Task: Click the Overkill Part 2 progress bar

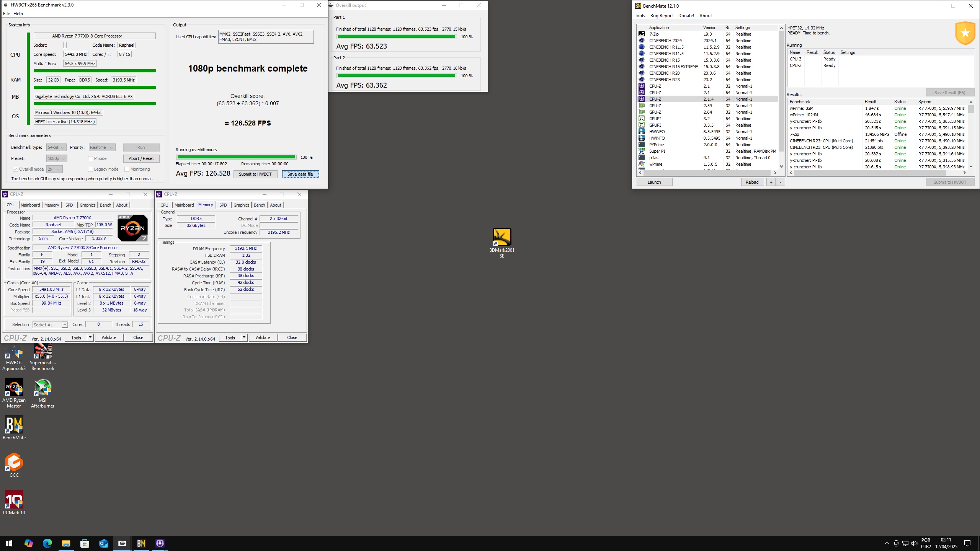Action: 397,76
